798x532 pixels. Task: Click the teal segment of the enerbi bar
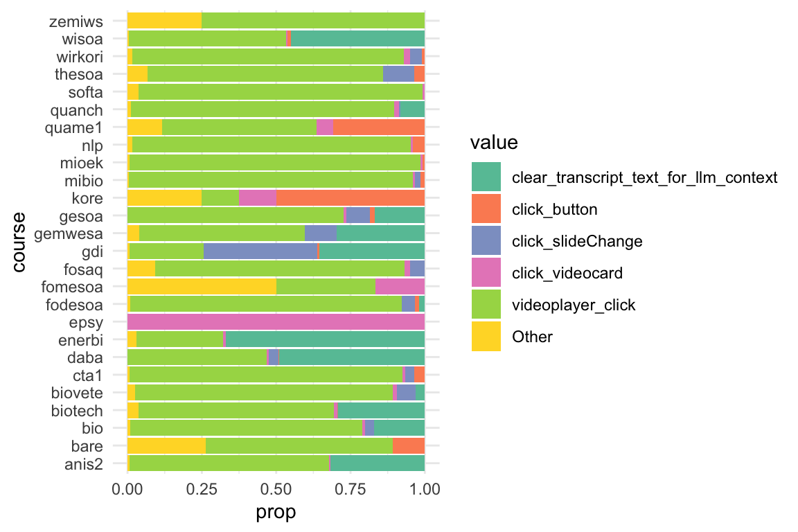pyautogui.click(x=325, y=339)
